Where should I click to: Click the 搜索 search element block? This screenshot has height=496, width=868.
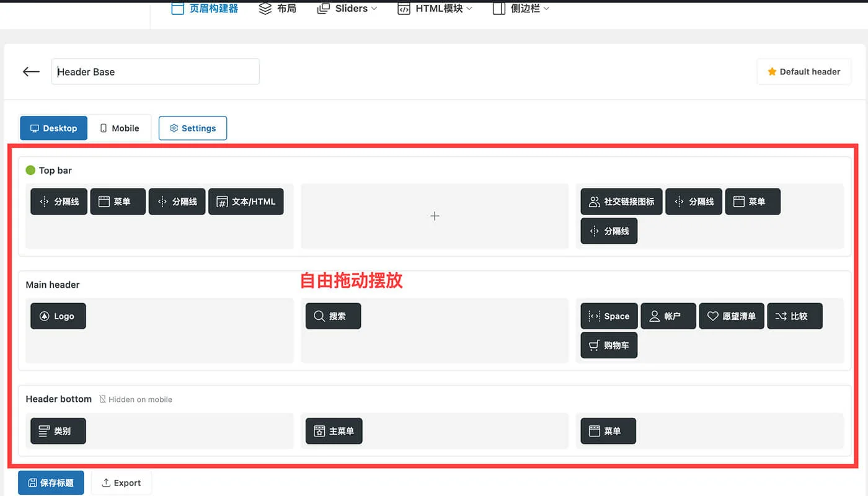(333, 316)
